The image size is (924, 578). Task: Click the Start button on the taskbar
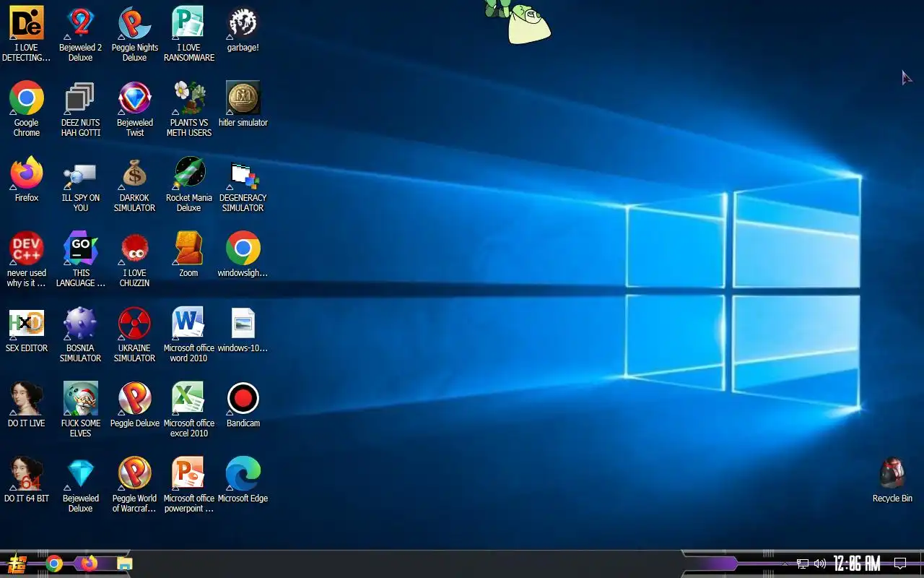click(16, 564)
